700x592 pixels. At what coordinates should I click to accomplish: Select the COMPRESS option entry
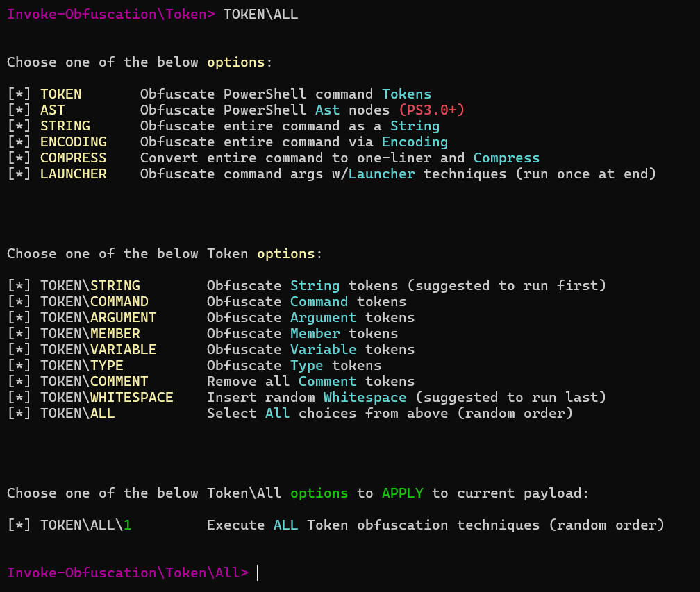(73, 158)
